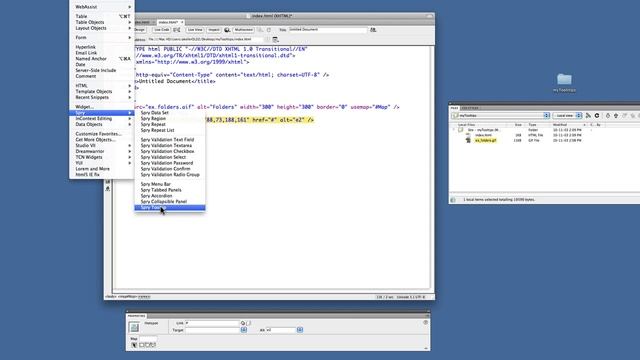The image size is (640, 360).
Task: Select Spry Repeat List entry
Action: point(170,130)
